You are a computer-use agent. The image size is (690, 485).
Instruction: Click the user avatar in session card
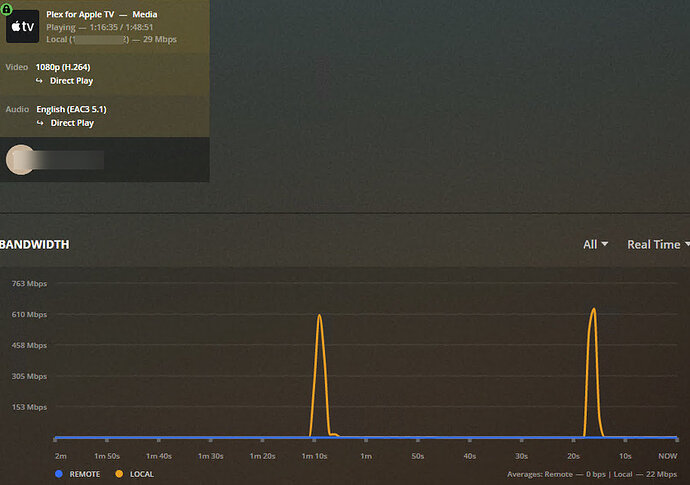[x=20, y=160]
